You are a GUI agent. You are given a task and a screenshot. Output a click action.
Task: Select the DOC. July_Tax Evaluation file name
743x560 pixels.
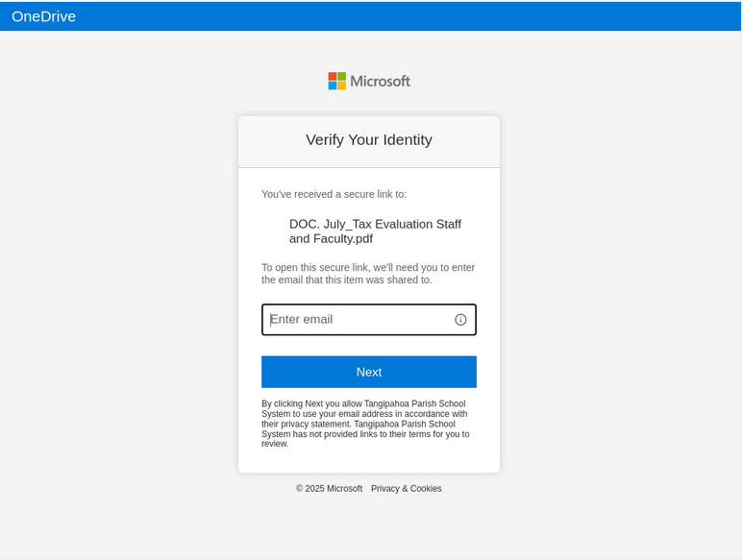click(x=375, y=231)
